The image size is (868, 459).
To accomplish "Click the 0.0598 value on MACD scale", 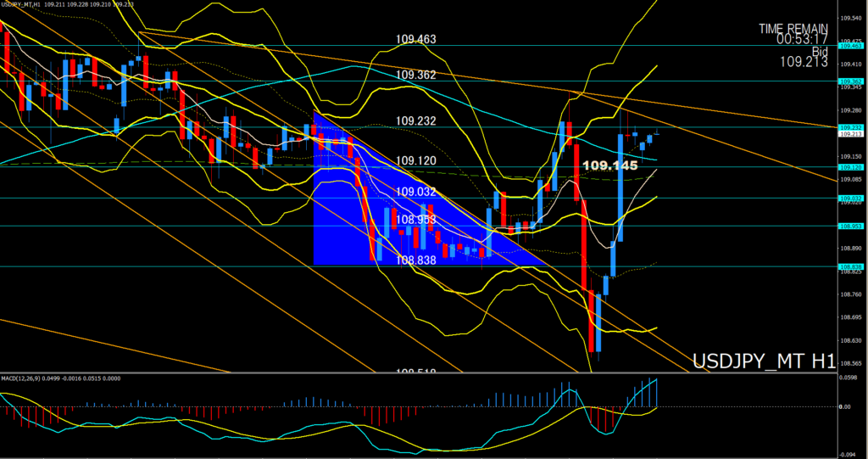I will (848, 378).
